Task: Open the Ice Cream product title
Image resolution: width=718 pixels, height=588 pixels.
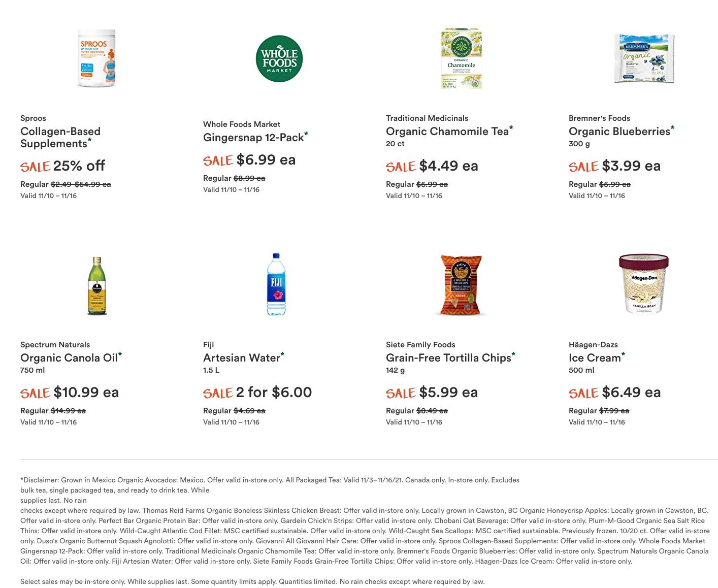Action: click(x=595, y=358)
